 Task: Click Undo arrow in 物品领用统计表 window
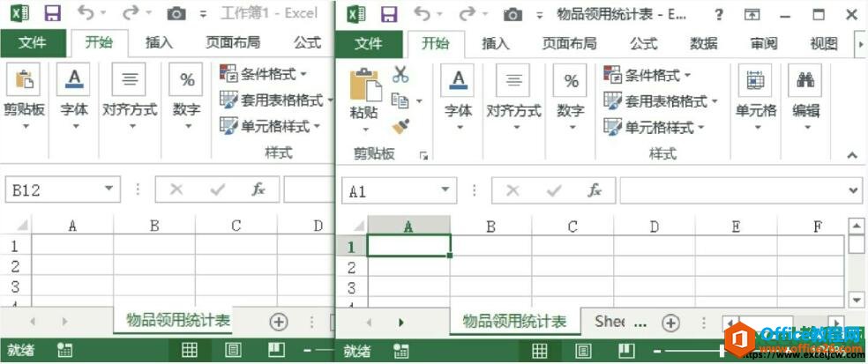(x=422, y=13)
